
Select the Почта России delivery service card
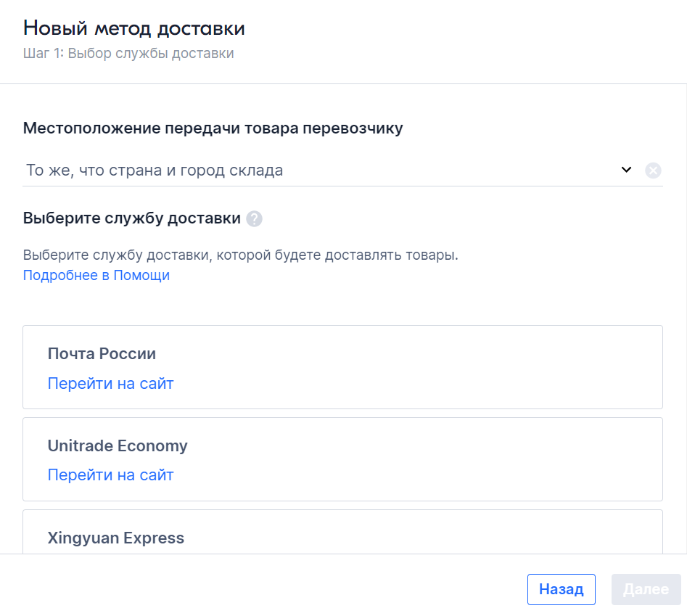(x=342, y=367)
